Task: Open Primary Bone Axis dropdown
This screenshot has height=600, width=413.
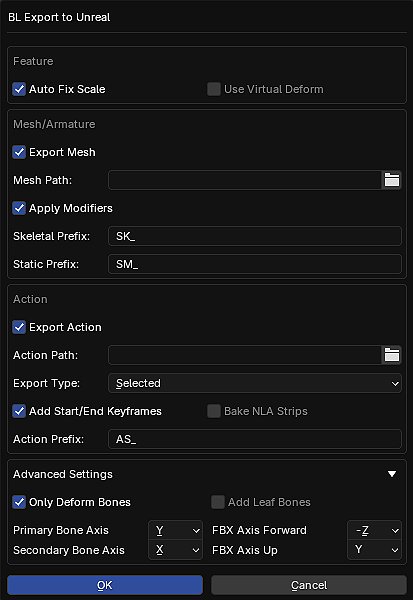Action: (x=175, y=530)
